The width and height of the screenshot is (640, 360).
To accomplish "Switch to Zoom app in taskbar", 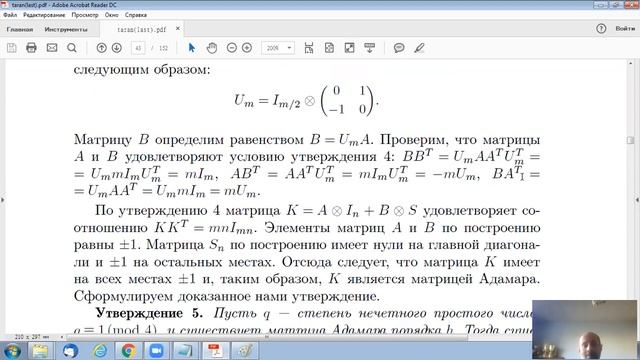I will pos(157,351).
